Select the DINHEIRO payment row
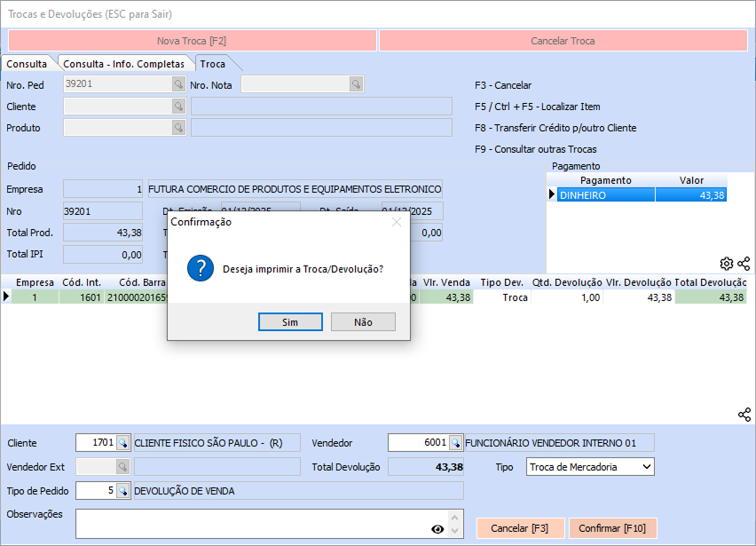756x546 pixels. 637,195
